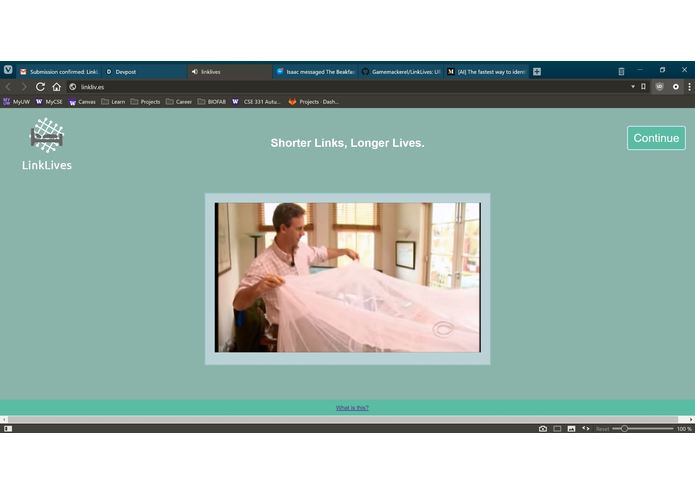Bookmark this page icon

point(643,87)
